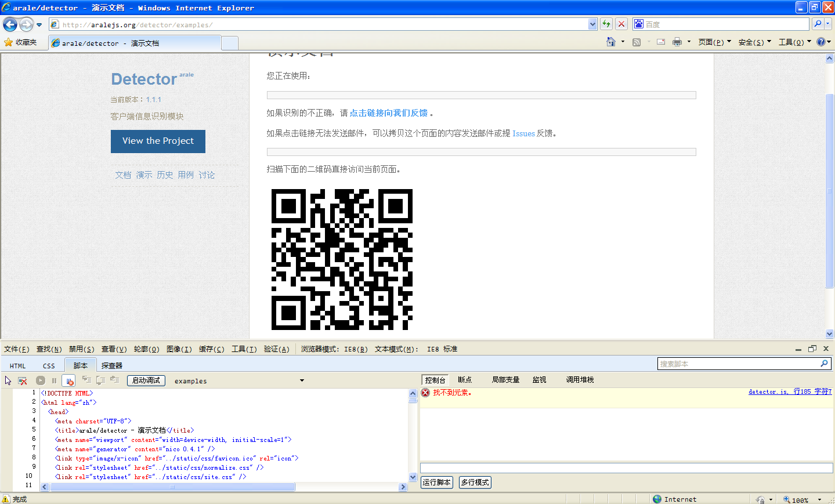The width and height of the screenshot is (835, 504).
Task: Switch to the 探查器 profiler tab
Action: pyautogui.click(x=112, y=366)
